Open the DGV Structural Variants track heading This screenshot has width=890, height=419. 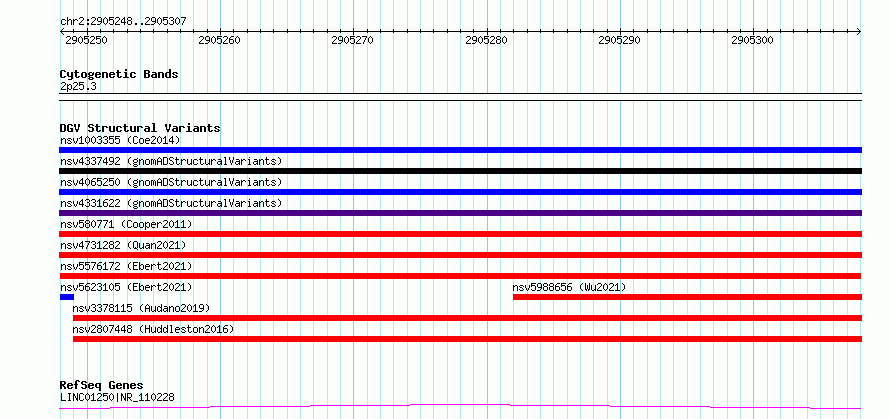click(x=140, y=128)
